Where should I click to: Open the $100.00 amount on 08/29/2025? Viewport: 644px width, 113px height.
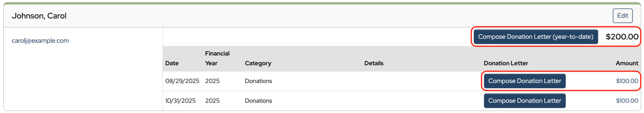[627, 81]
